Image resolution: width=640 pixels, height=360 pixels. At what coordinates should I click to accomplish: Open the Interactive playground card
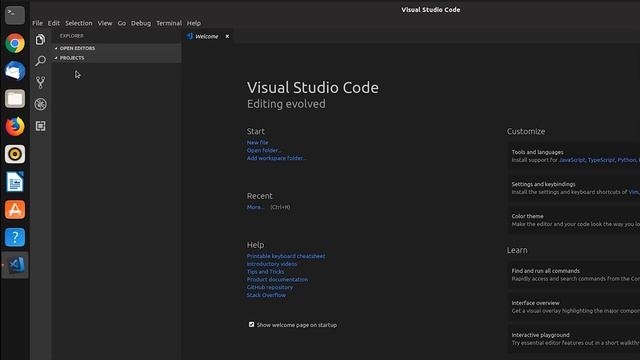(573, 339)
